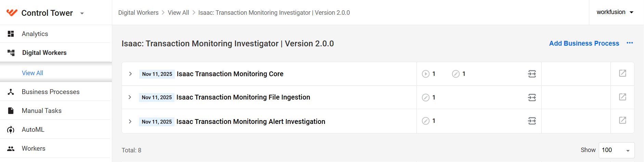Expand the Isaac Transaction Monitoring Alert Investigation row

click(130, 121)
